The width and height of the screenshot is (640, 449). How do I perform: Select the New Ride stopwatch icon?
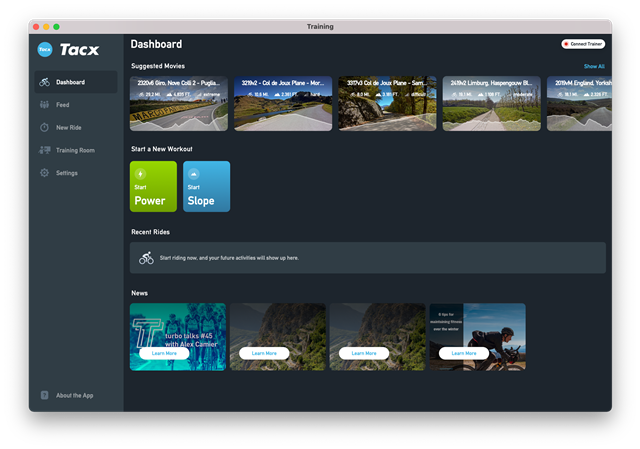point(44,127)
